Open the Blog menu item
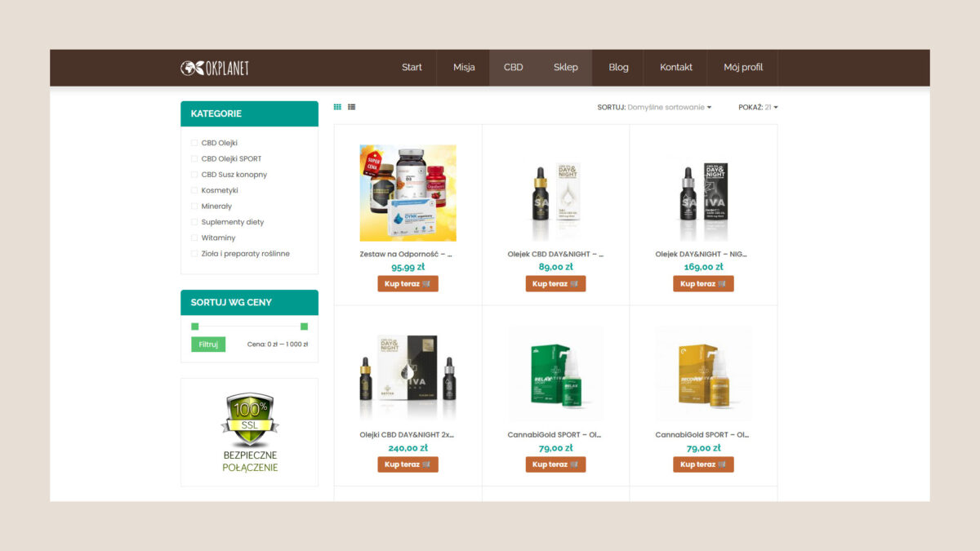This screenshot has height=551, width=980. [618, 68]
